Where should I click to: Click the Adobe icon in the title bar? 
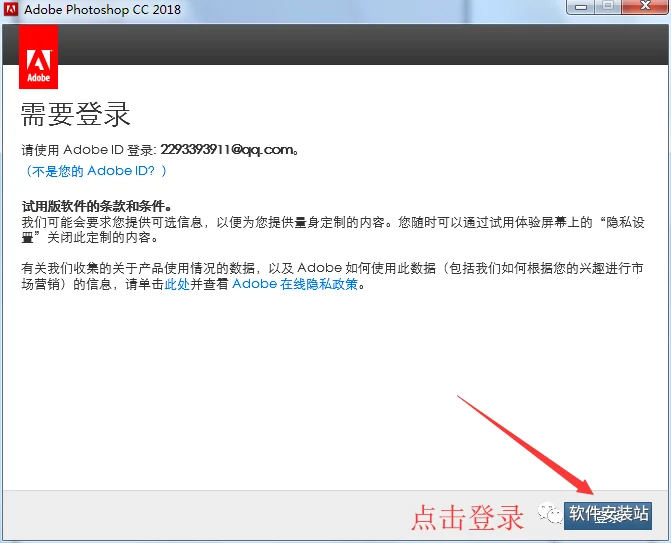tap(11, 9)
